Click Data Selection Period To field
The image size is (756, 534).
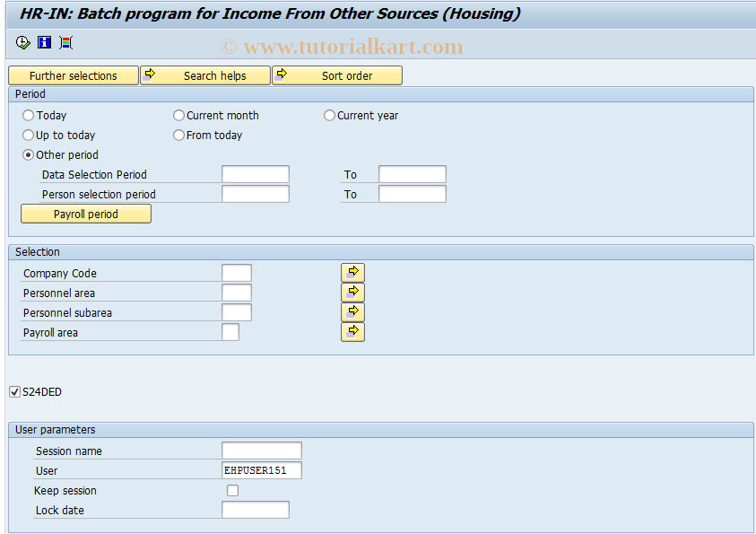413,174
